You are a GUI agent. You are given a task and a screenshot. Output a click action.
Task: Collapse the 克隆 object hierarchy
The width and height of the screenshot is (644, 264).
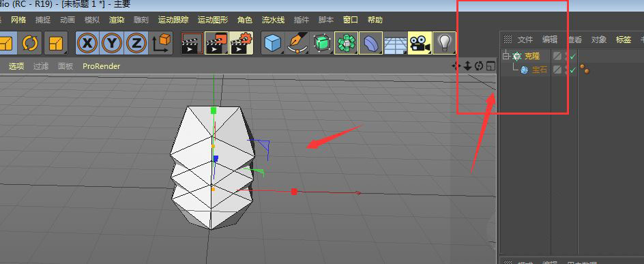(506, 56)
